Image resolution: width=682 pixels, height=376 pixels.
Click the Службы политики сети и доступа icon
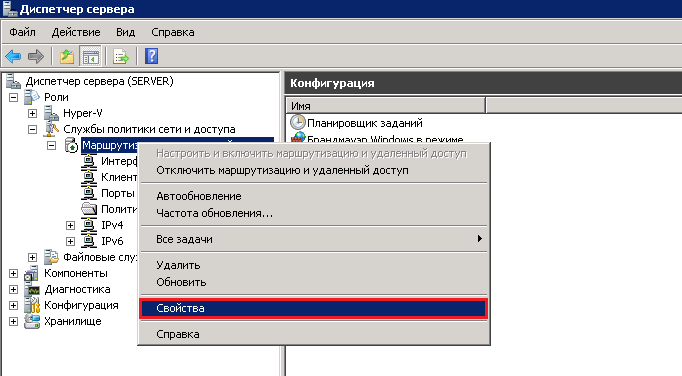[51, 129]
